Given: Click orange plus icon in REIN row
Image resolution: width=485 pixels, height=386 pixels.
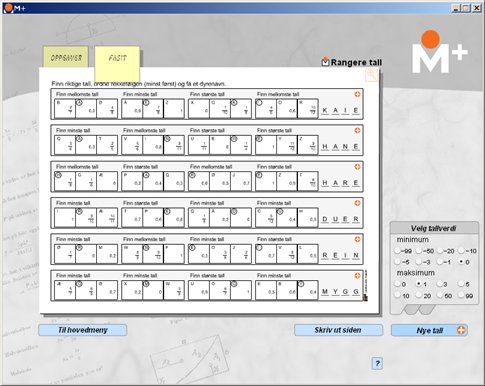Looking at the screenshot, I should 357,239.
